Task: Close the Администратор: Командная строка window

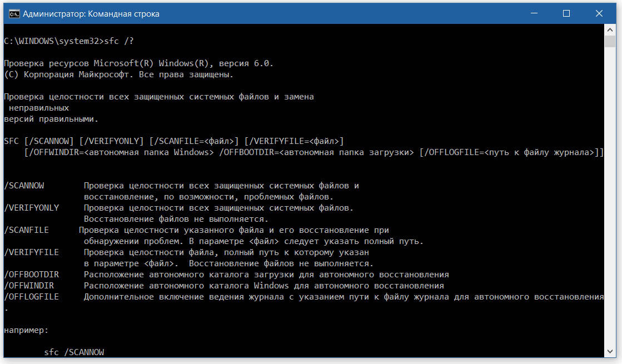Action: click(x=596, y=14)
